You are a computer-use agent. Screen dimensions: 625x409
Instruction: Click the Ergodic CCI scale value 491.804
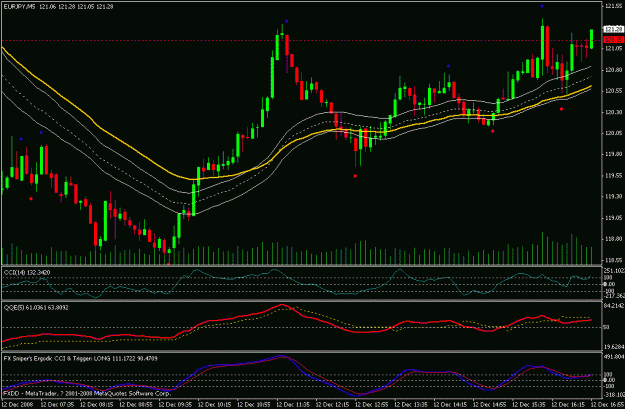(x=614, y=357)
